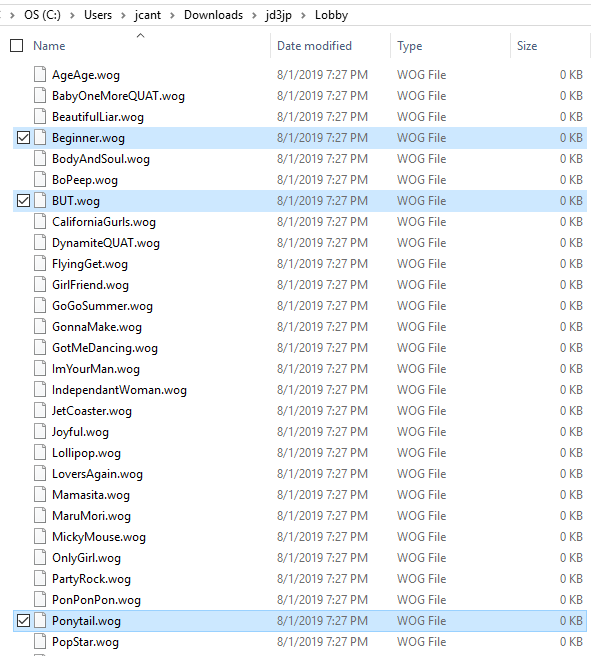Sort files by the Type column
Screen dimensions: 591x656
tap(409, 46)
